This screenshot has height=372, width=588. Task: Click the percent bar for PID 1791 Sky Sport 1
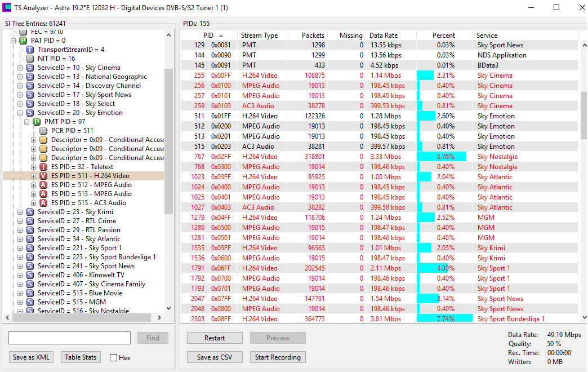tap(433, 268)
